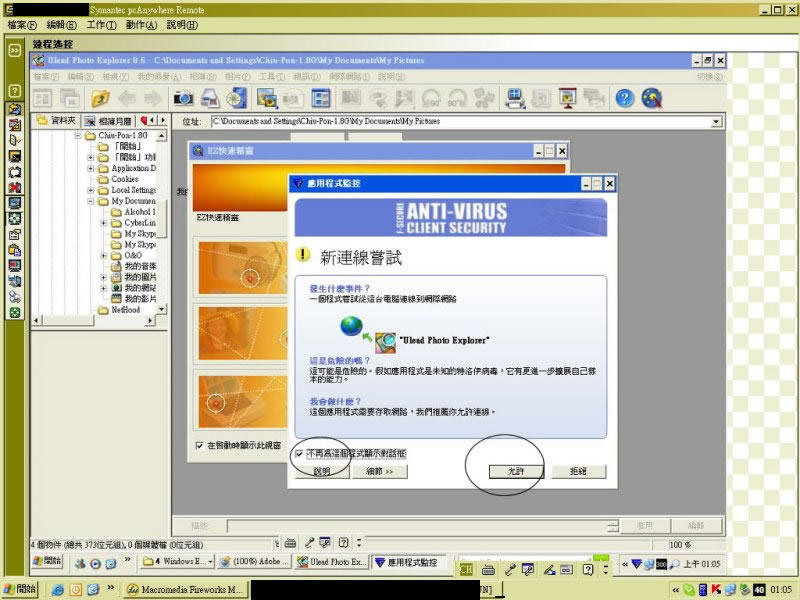The height and width of the screenshot is (600, 800).
Task: Click the folder tree scroll-down arrow
Action: [161, 309]
